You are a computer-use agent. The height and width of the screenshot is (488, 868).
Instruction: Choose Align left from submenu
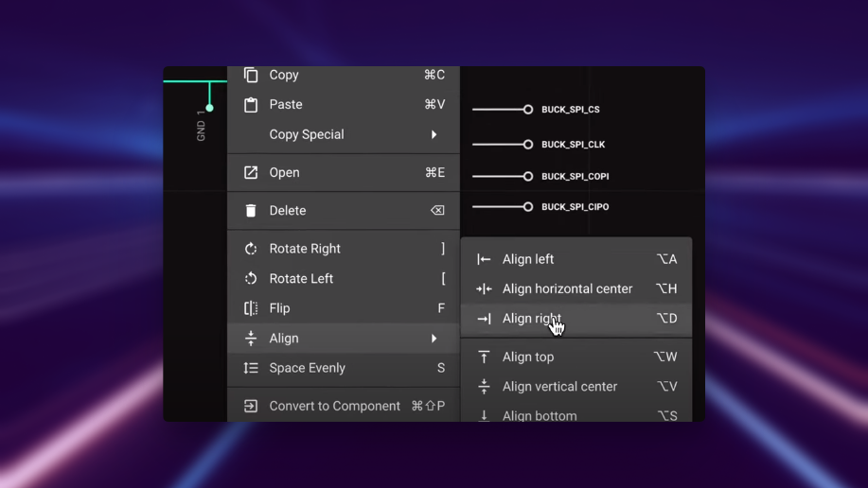(x=528, y=259)
